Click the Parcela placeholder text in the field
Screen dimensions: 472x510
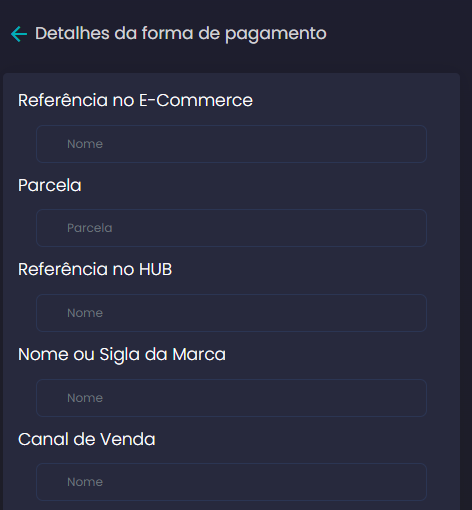click(x=90, y=228)
